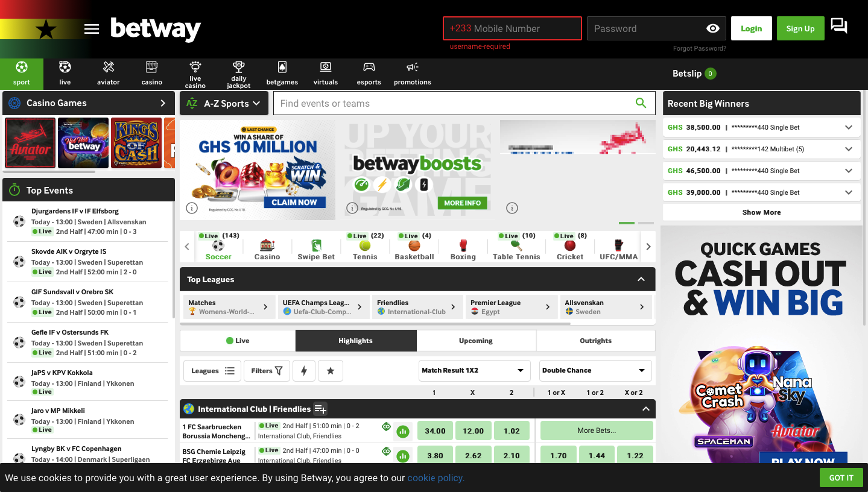
Task: Expand the GHS 20,443.12 Multibet winner row
Action: tap(849, 149)
